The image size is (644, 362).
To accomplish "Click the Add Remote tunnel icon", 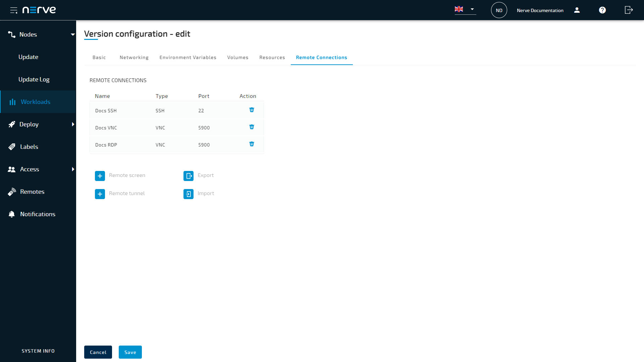I will (x=100, y=194).
